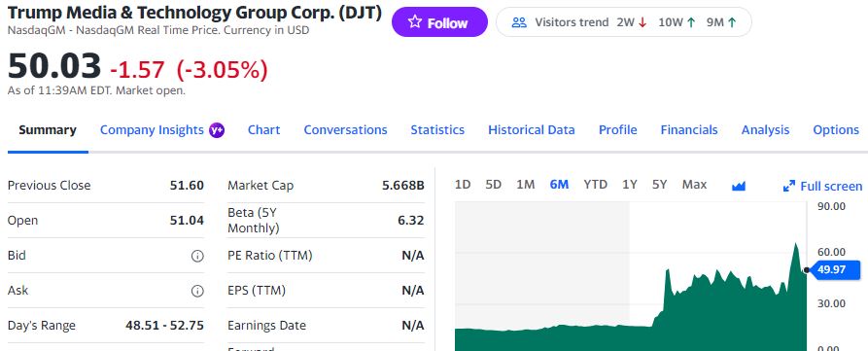Viewport: 868px width, 351px height.
Task: Open the chart in Full screen
Action: (822, 186)
